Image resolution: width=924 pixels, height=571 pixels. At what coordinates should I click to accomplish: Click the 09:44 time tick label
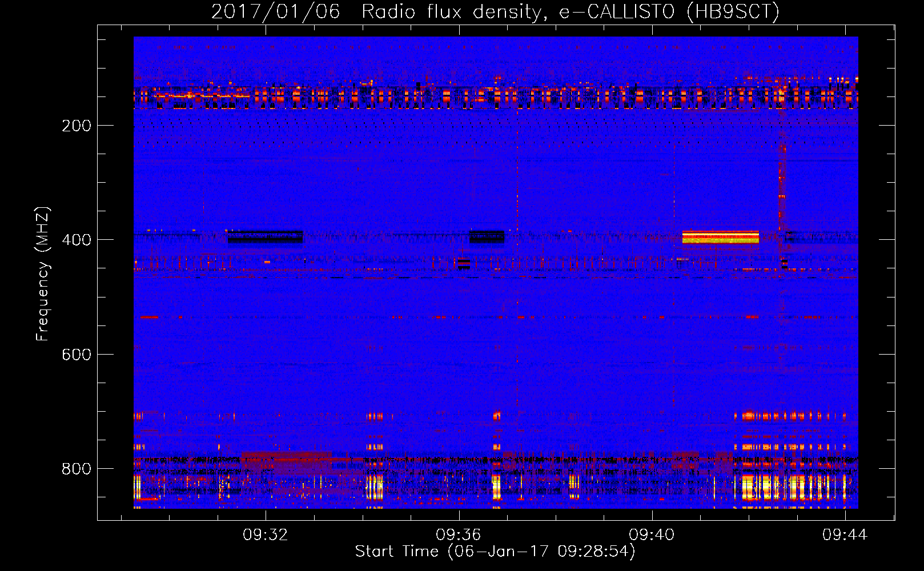[x=845, y=535]
